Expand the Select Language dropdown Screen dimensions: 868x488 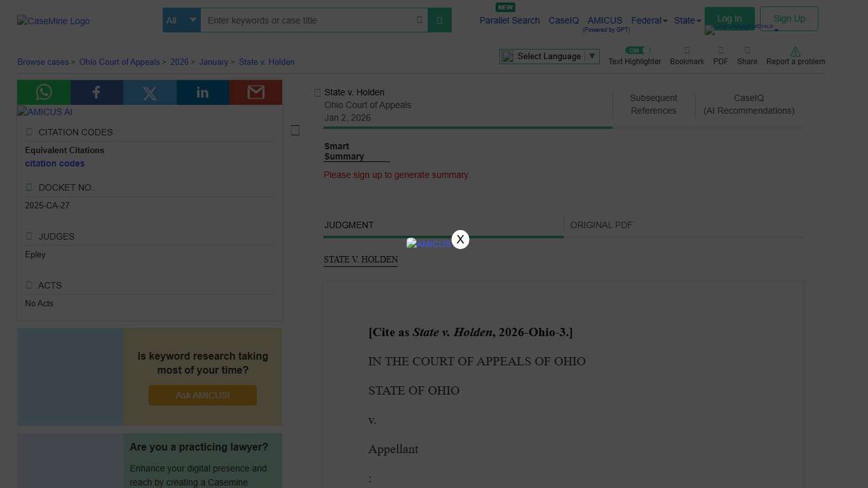(x=592, y=56)
